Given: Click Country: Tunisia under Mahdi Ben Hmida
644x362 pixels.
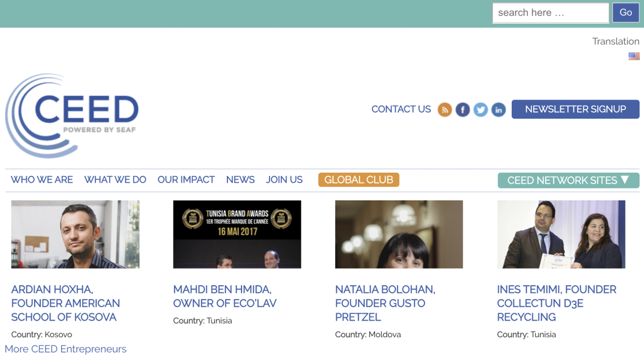Looking at the screenshot, I should (x=203, y=321).
